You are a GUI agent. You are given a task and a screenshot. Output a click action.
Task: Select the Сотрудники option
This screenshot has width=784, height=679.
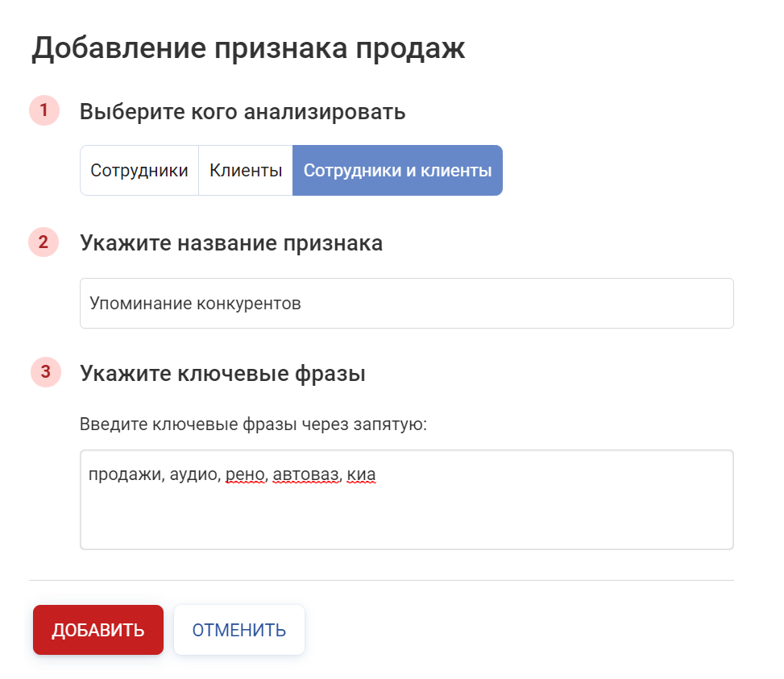[139, 171]
